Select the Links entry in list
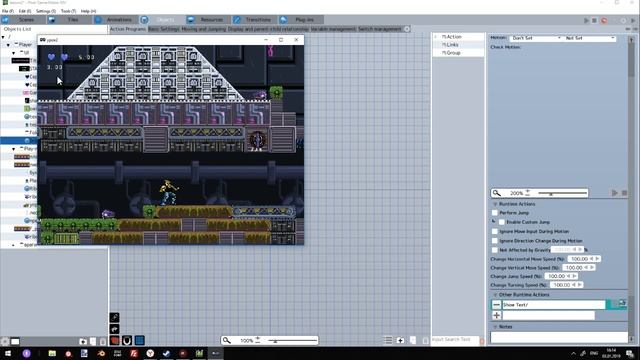Screen dimensions: 640x360 pyautogui.click(x=458, y=45)
